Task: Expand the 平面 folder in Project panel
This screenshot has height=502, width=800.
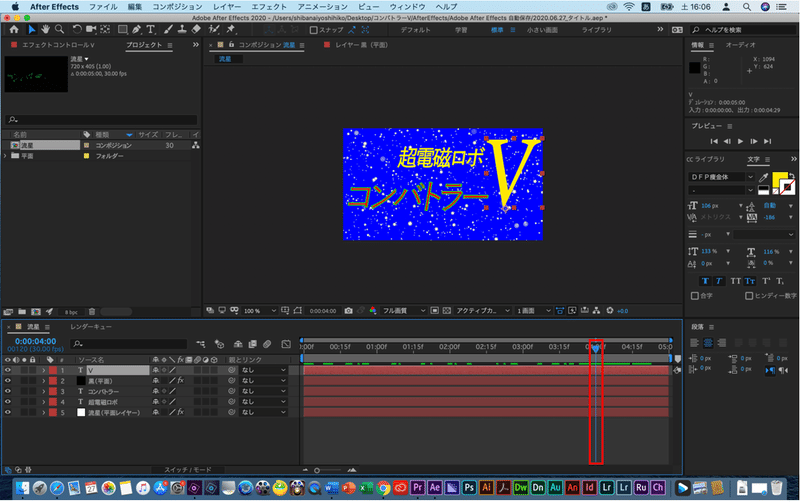Action: 6,156
